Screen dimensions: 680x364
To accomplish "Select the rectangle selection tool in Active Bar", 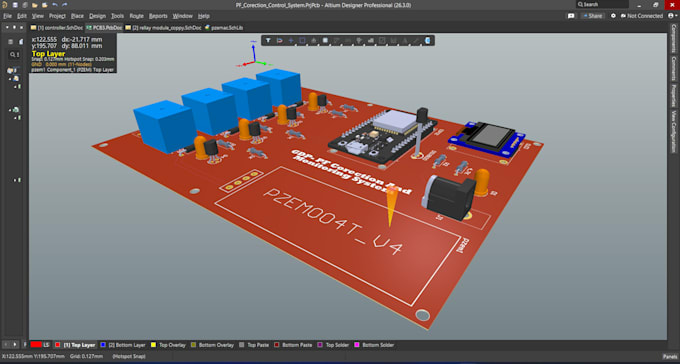I will (x=302, y=40).
